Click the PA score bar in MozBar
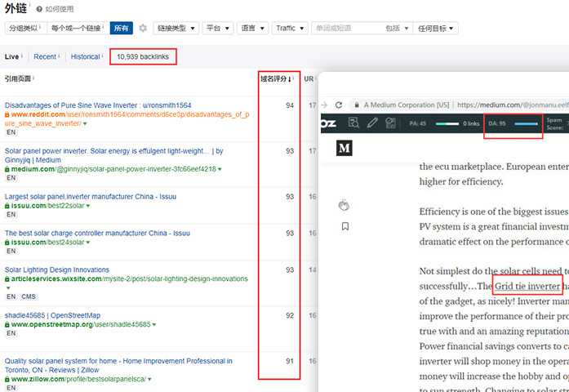Image resolution: width=569 pixels, height=392 pixels. pos(447,123)
